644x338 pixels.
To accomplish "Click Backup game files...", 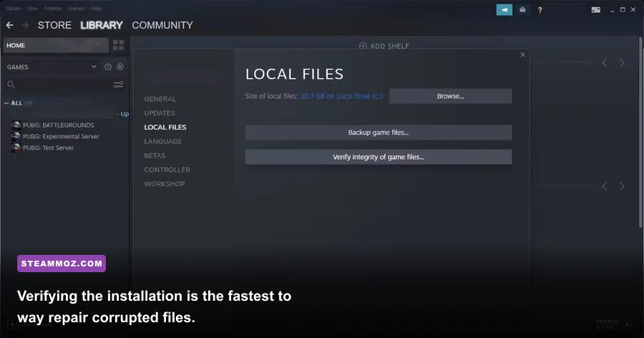I will [379, 132].
